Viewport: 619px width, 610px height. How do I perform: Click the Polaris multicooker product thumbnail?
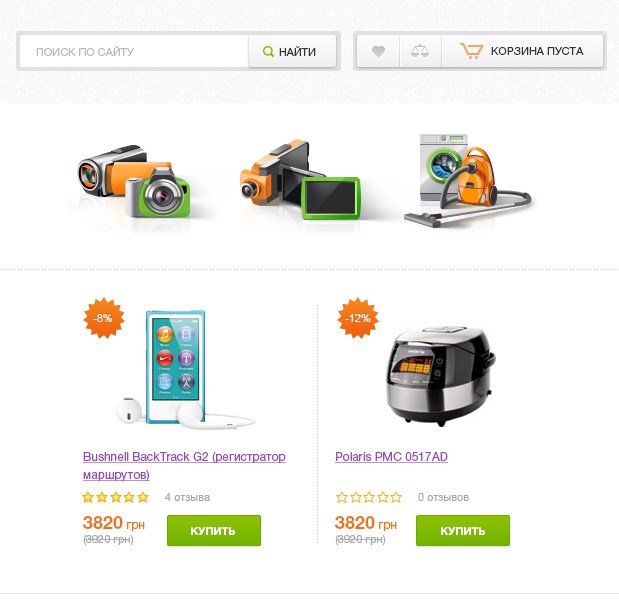click(441, 375)
